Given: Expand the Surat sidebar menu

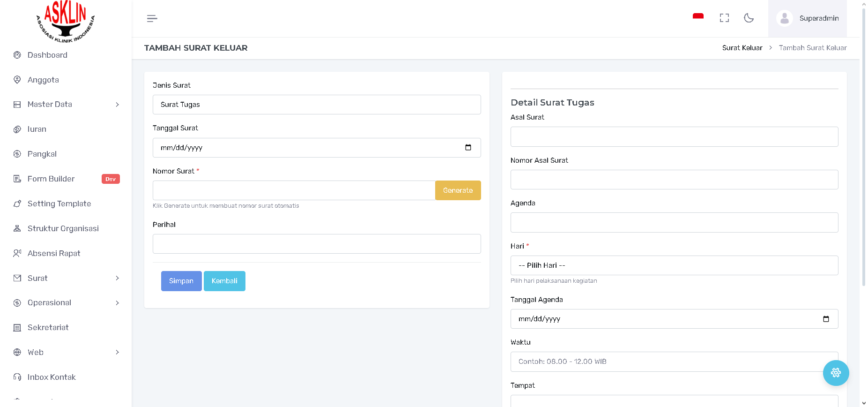Looking at the screenshot, I should tap(66, 278).
